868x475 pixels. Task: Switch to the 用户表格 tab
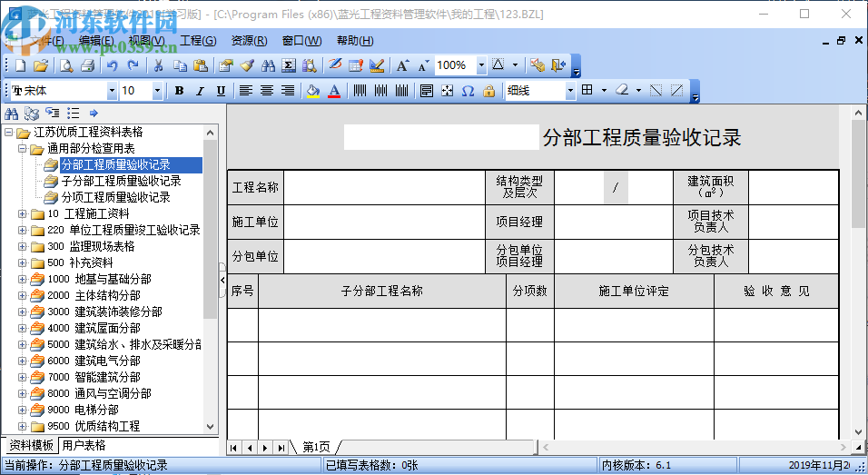(x=84, y=445)
